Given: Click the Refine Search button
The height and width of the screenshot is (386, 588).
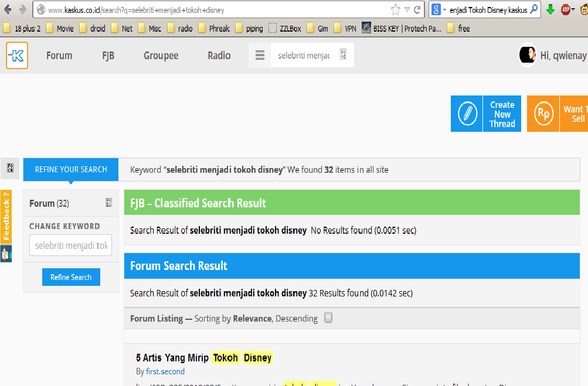Looking at the screenshot, I should pyautogui.click(x=71, y=277).
